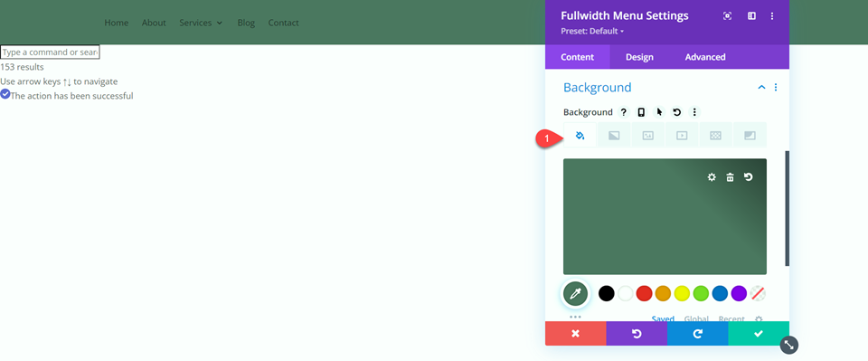The image size is (868, 361).
Task: Delete background color with trash icon
Action: 731,177
